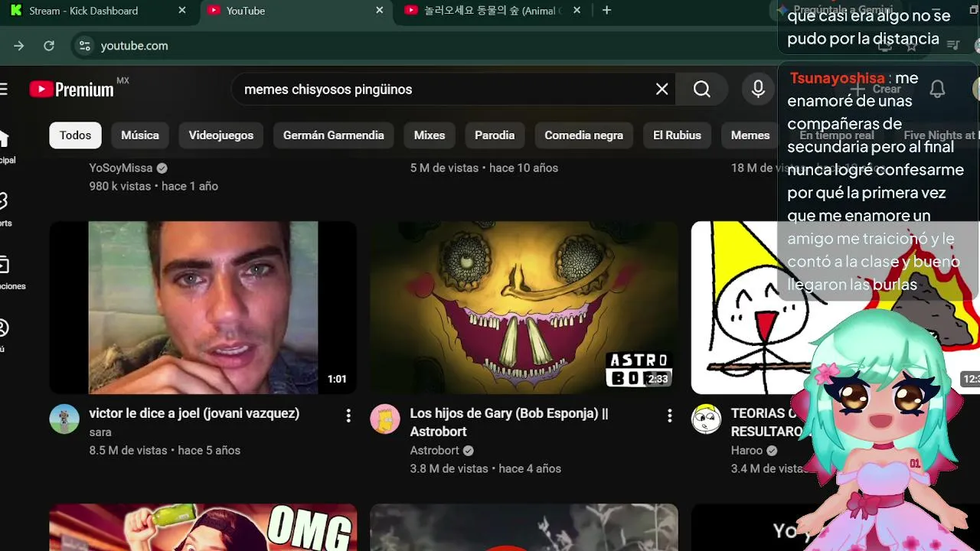Select the El Rubius filter chip
The image size is (980, 551).
pyautogui.click(x=677, y=135)
